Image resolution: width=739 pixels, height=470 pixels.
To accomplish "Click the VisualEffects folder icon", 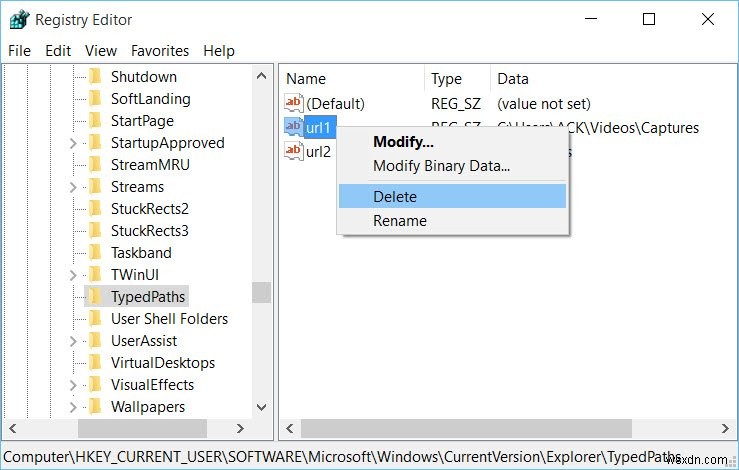I will coord(95,385).
